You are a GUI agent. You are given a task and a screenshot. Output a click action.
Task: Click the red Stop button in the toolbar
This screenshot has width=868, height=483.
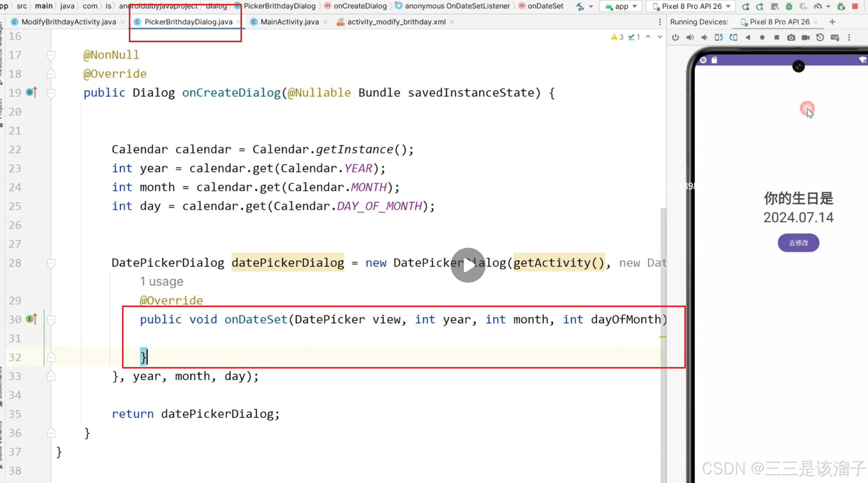[855, 6]
